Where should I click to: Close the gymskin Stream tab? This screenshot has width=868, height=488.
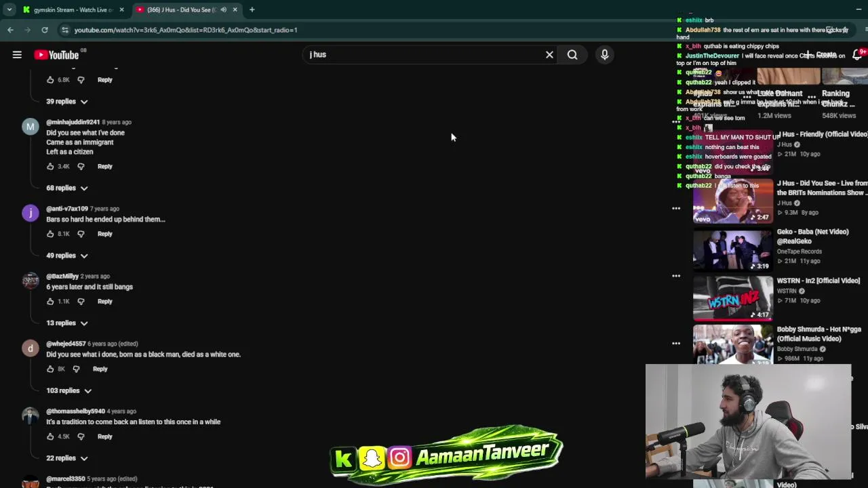click(x=122, y=9)
